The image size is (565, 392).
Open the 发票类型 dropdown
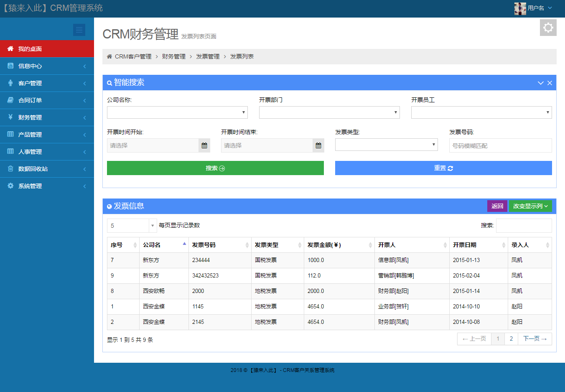(x=386, y=144)
